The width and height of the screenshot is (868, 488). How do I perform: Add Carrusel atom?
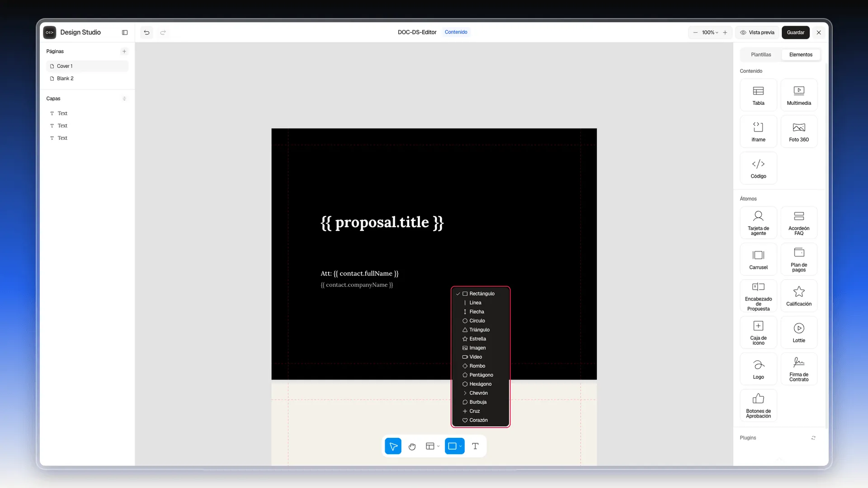click(758, 260)
